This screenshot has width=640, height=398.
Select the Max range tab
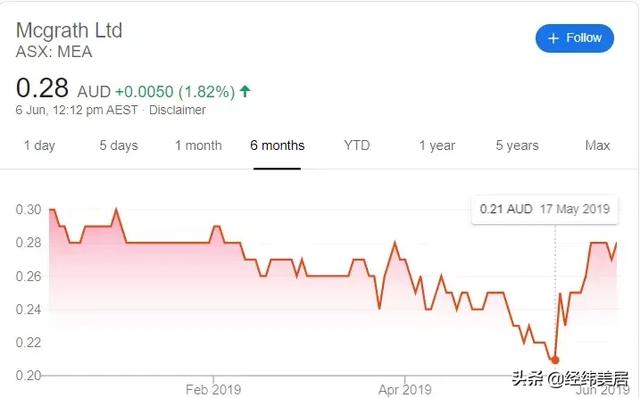597,145
